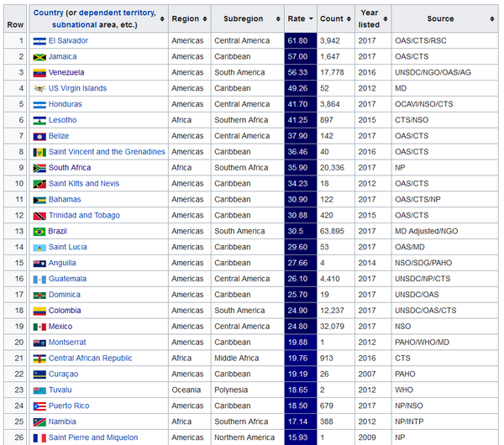Click the South Africa flag icon
504x445 pixels.
(x=39, y=168)
